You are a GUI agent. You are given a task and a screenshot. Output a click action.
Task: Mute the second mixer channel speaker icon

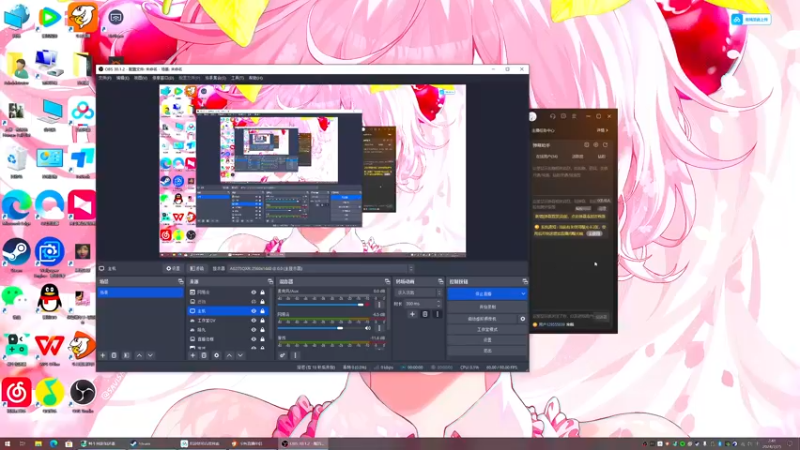(x=367, y=328)
